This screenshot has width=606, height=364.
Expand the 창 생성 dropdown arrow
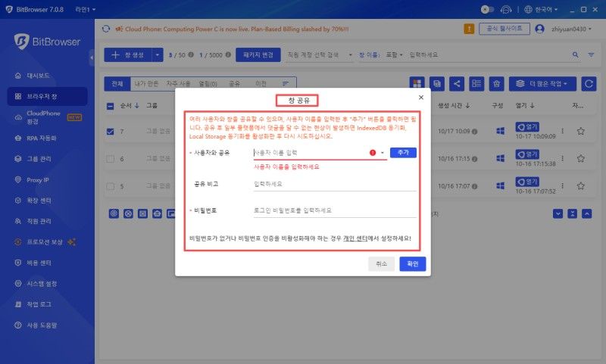[x=158, y=55]
